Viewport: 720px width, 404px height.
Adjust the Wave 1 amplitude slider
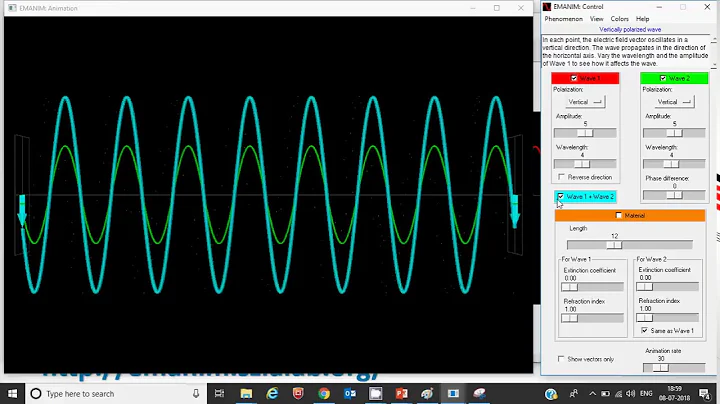coord(585,133)
